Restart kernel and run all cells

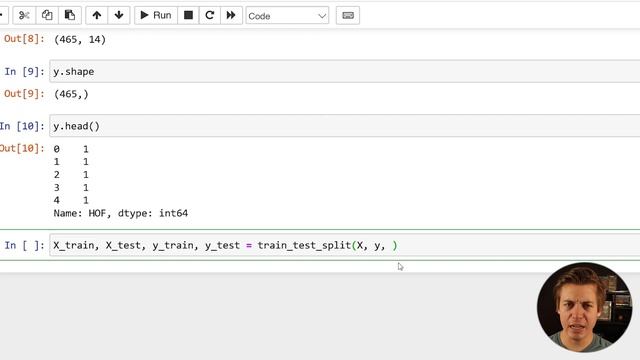[x=231, y=16]
